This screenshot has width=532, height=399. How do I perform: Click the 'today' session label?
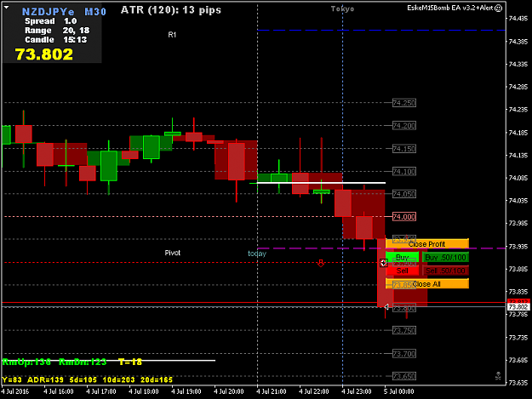click(x=257, y=254)
